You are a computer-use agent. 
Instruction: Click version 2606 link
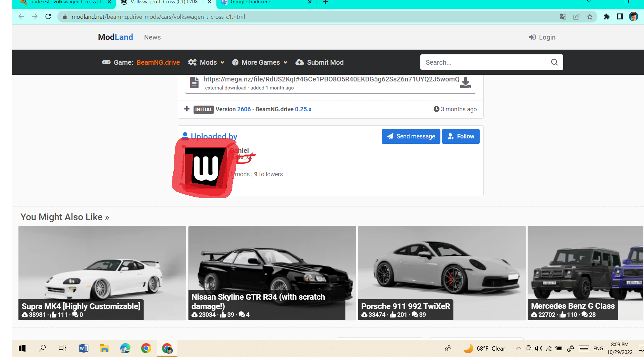click(x=244, y=109)
